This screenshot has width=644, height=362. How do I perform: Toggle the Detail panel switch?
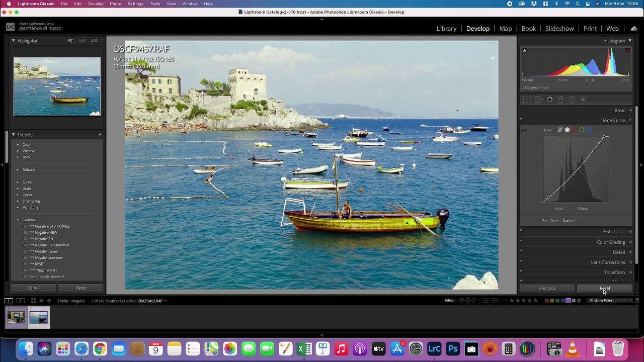pos(521,252)
